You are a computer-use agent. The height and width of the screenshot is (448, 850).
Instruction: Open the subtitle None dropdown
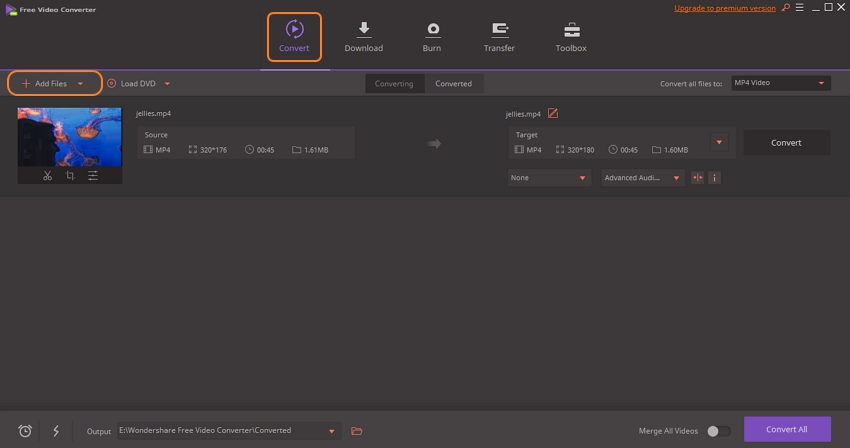[549, 178]
